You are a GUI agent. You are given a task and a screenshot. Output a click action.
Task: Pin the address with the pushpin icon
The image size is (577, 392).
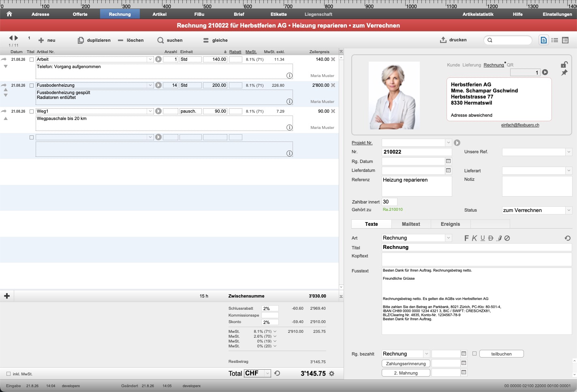pyautogui.click(x=564, y=73)
